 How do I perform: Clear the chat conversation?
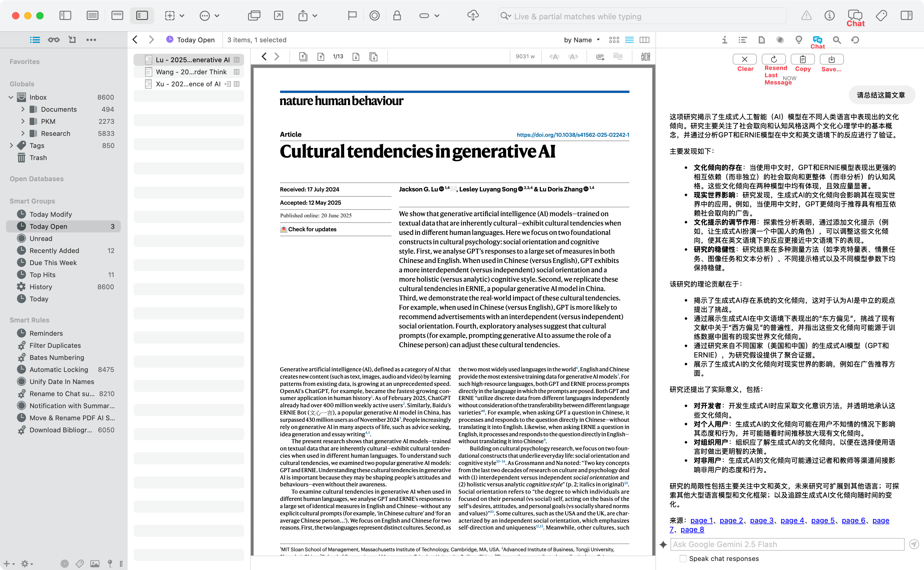[745, 59]
